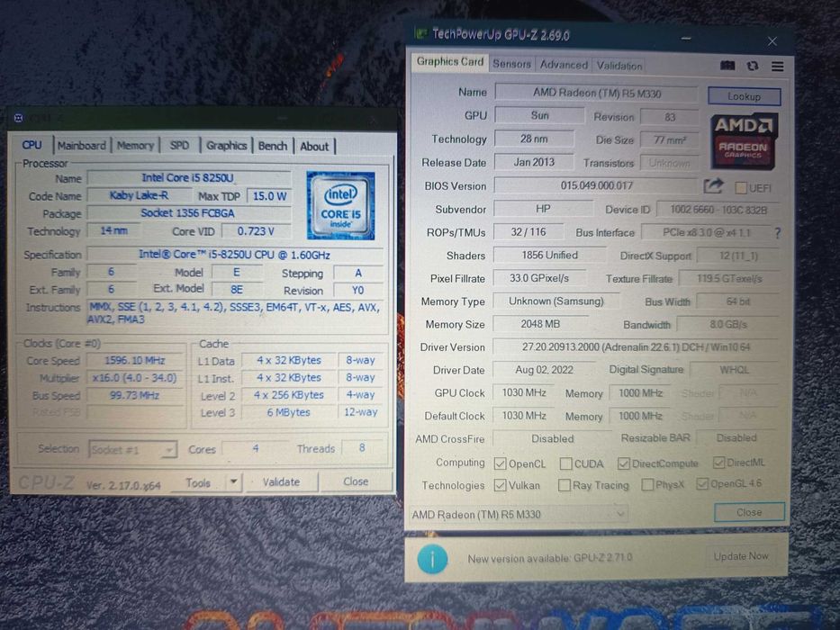Click the Close button in CPU-Z
Viewport: 840px width, 630px height.
356,481
